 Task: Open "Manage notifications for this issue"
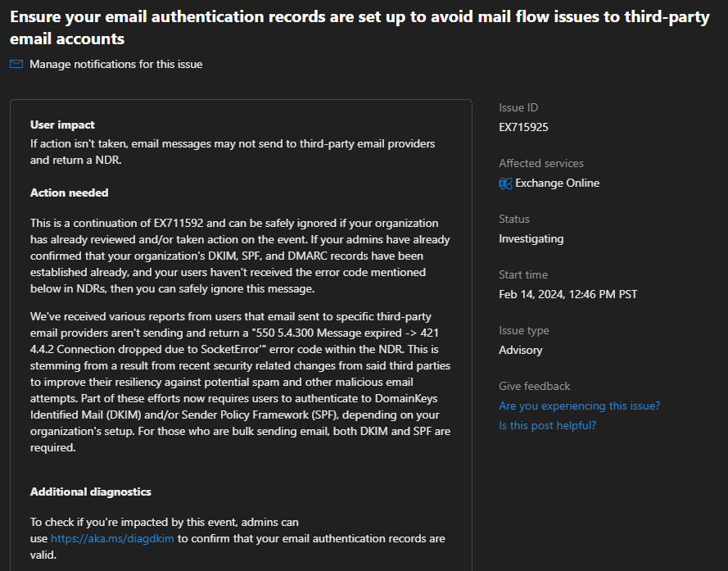116,64
